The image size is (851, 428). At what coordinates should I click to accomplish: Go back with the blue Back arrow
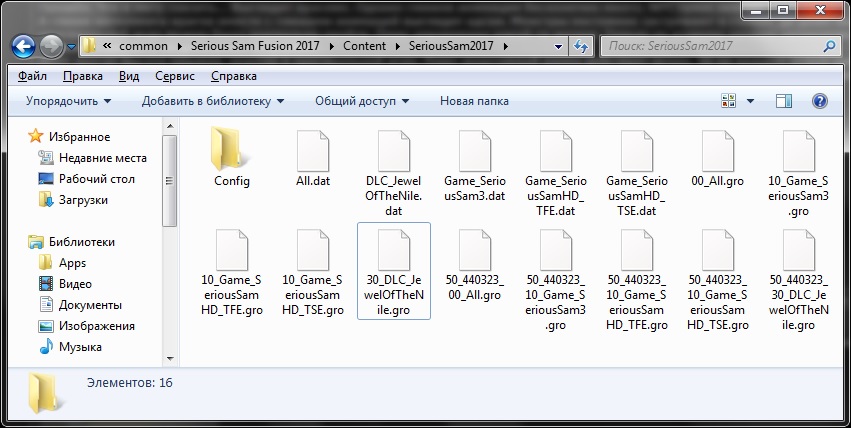click(23, 47)
